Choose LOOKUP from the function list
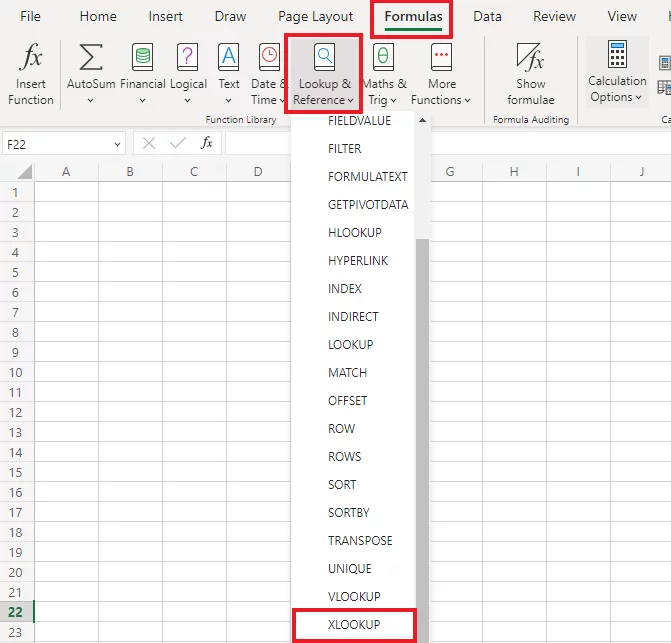671x643 pixels. (354, 345)
